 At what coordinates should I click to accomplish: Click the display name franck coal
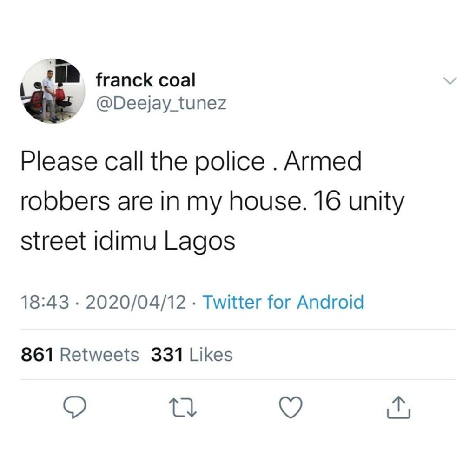pyautogui.click(x=145, y=80)
